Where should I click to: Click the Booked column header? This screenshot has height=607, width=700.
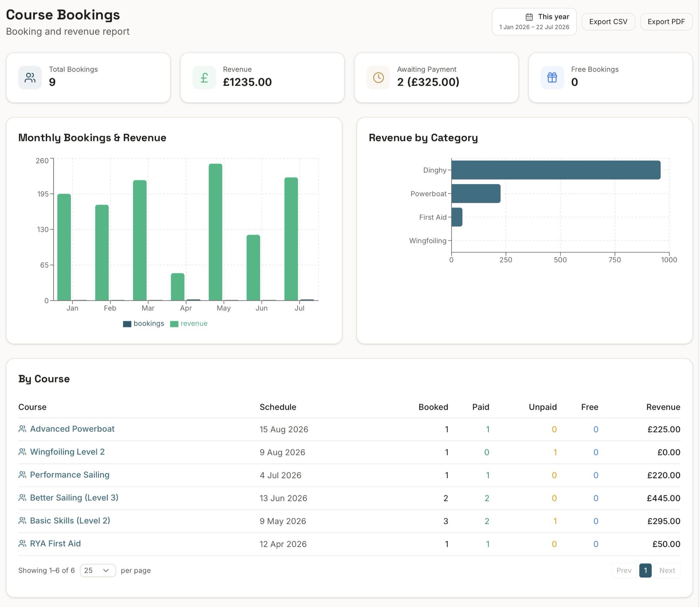coord(433,407)
